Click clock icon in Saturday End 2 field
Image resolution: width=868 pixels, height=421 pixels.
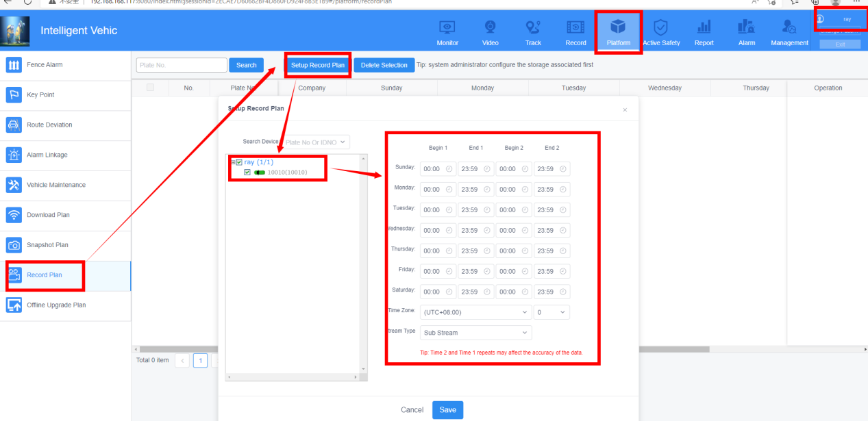(563, 292)
